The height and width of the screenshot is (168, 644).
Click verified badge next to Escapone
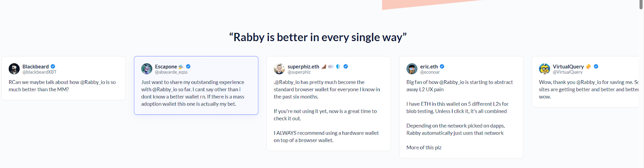(188, 66)
